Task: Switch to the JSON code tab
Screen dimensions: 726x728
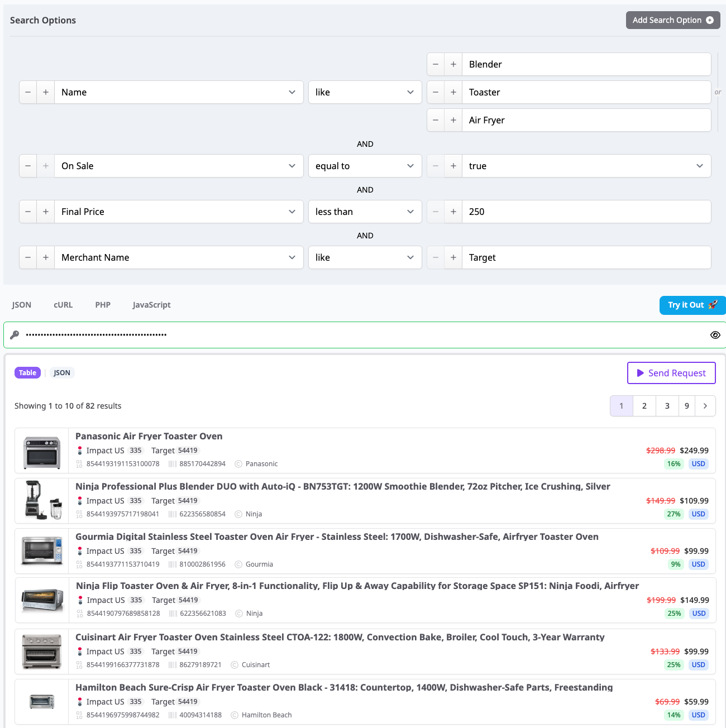Action: pyautogui.click(x=22, y=305)
